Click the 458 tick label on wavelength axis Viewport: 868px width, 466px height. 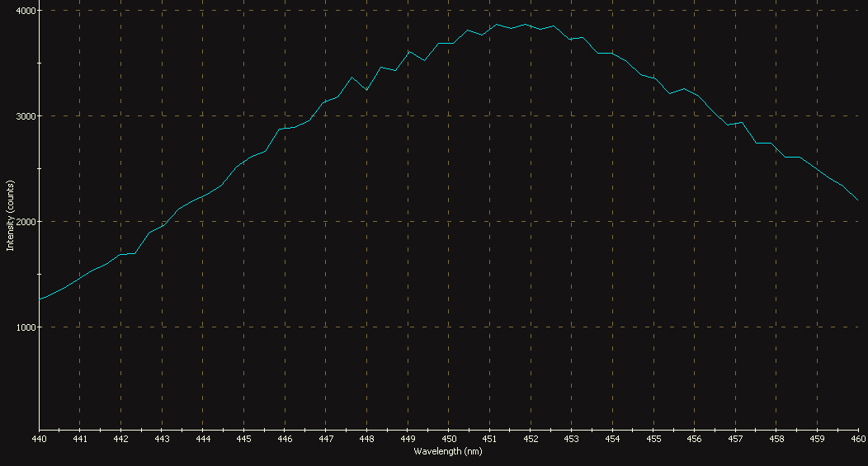pyautogui.click(x=776, y=440)
